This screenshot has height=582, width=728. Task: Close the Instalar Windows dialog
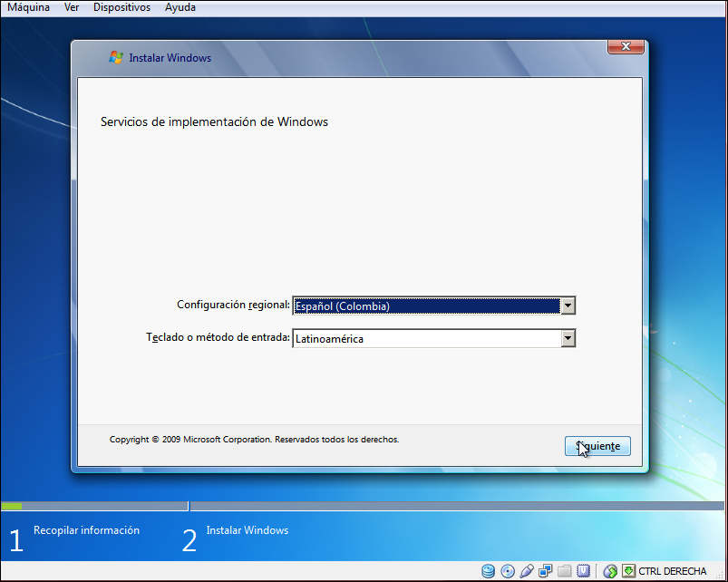[626, 46]
